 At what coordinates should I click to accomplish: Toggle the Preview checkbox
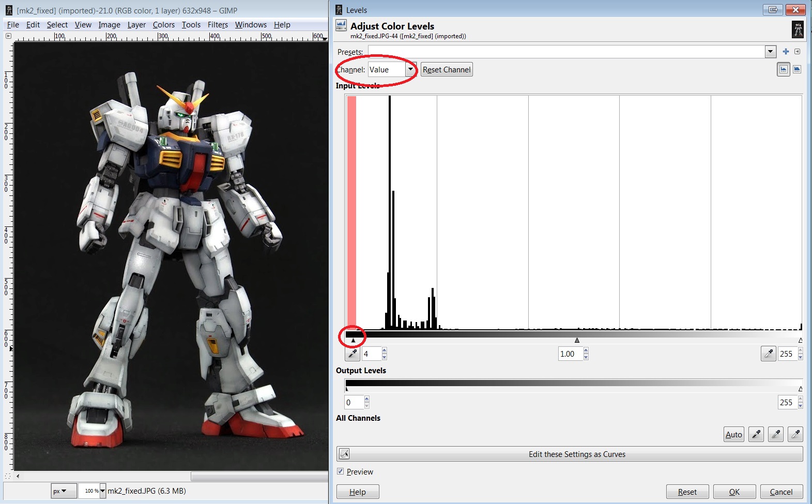point(340,471)
